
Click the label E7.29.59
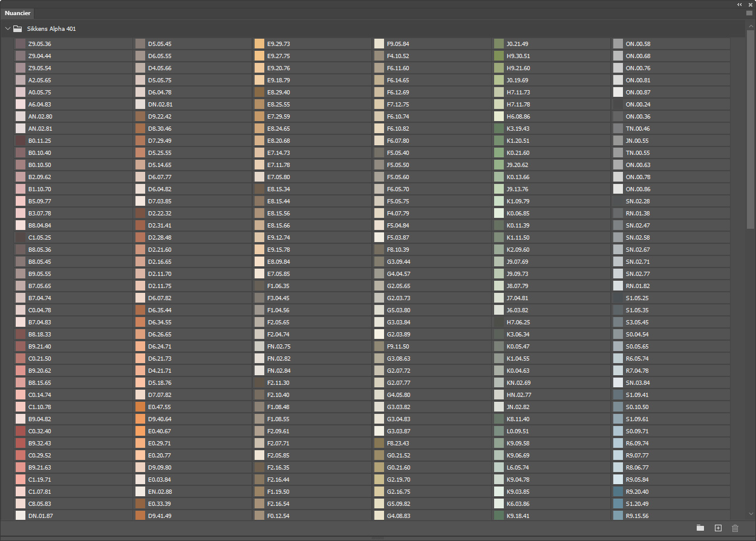(279, 116)
